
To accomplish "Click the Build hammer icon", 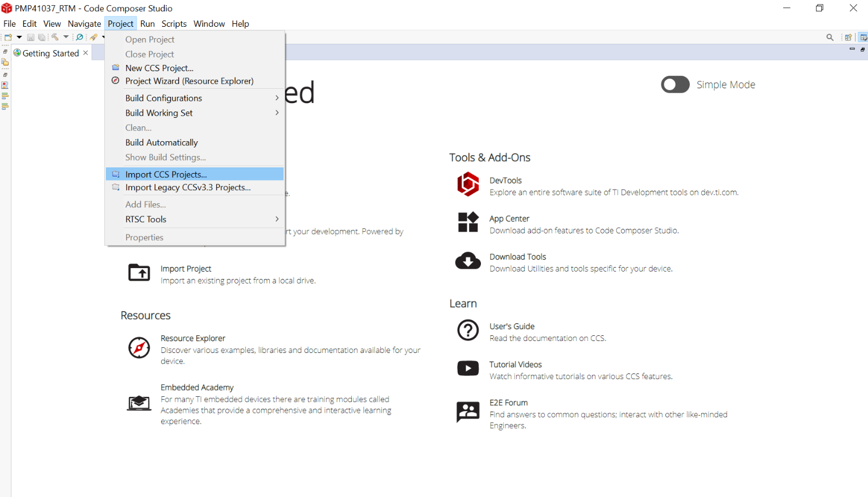I will tap(55, 37).
